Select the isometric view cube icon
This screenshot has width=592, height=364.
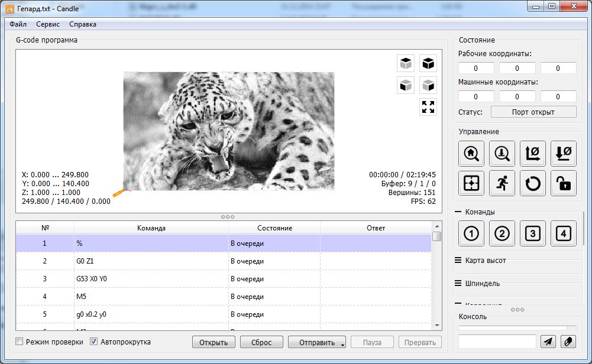click(x=428, y=63)
